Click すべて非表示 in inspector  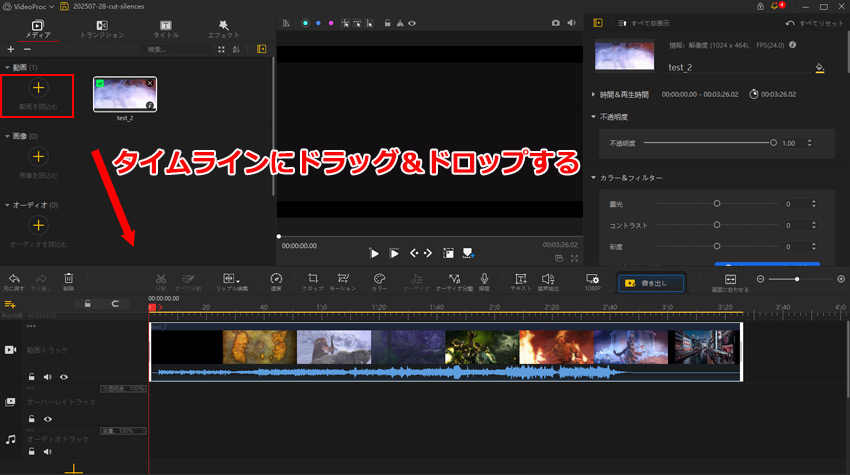tap(644, 23)
